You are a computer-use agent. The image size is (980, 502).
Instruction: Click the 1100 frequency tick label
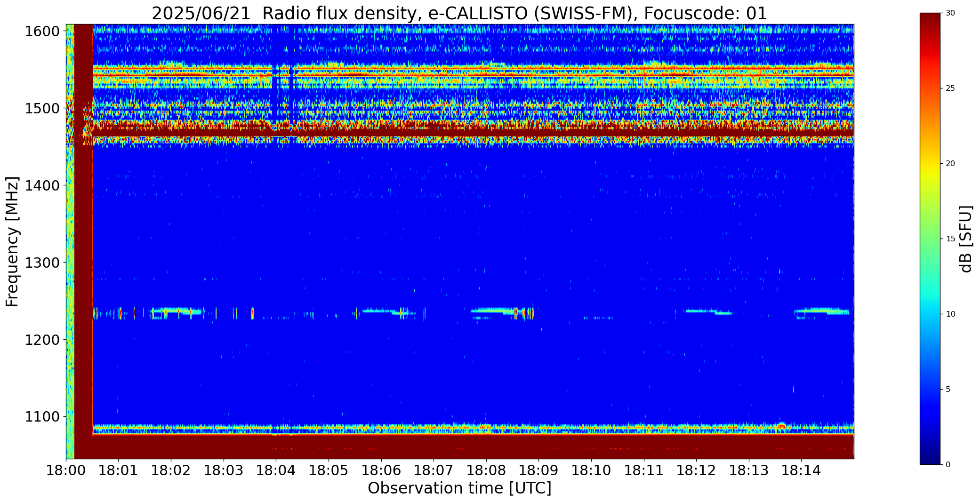pyautogui.click(x=42, y=417)
